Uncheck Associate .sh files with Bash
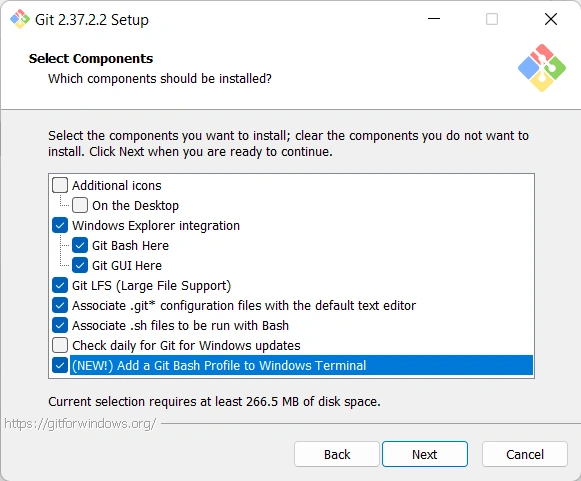The width and height of the screenshot is (581, 481). [x=60, y=325]
